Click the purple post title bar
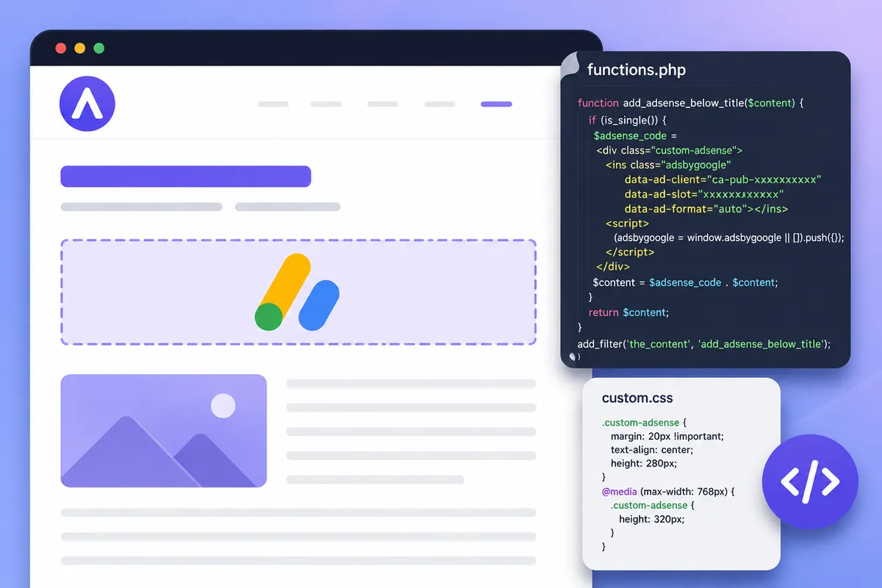 coord(186,176)
